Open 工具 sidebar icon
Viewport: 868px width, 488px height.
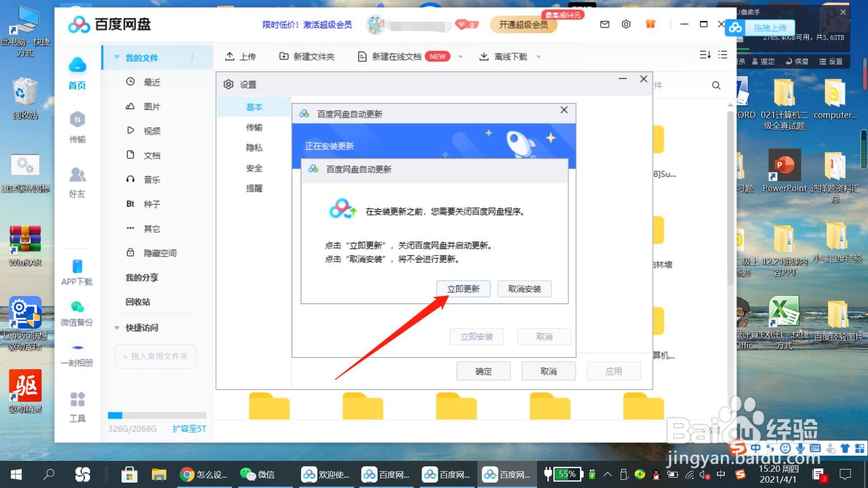pyautogui.click(x=77, y=407)
